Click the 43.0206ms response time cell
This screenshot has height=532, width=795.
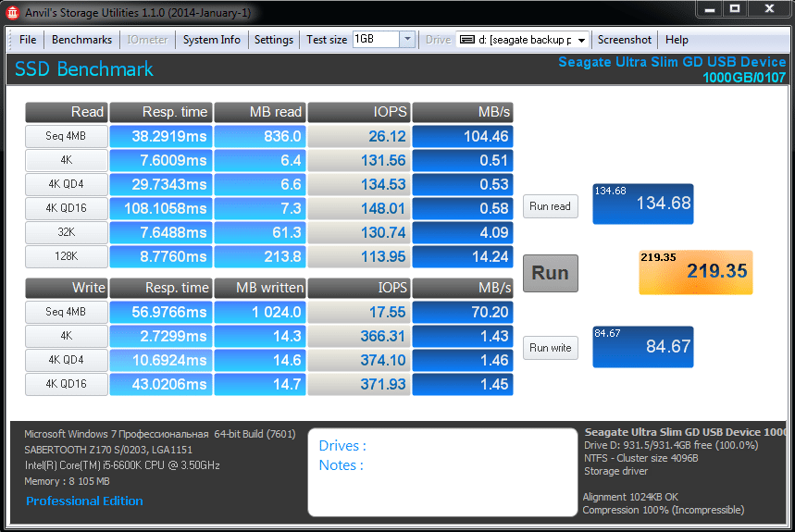[161, 384]
